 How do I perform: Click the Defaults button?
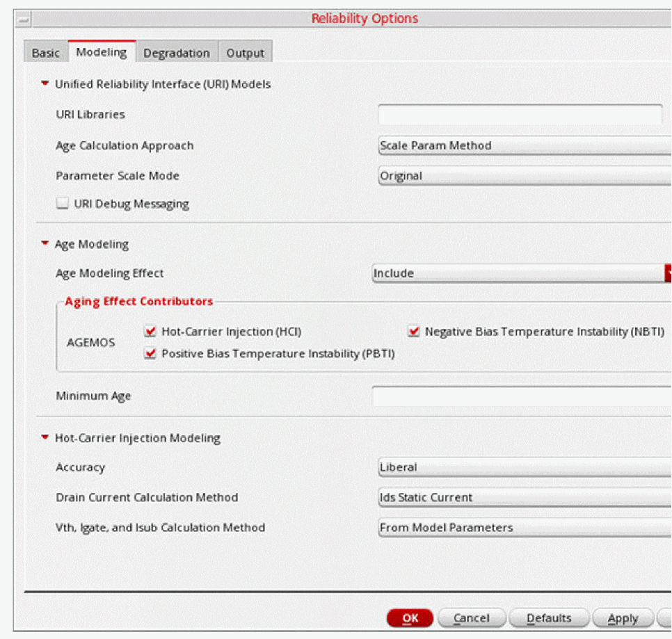[x=549, y=618]
